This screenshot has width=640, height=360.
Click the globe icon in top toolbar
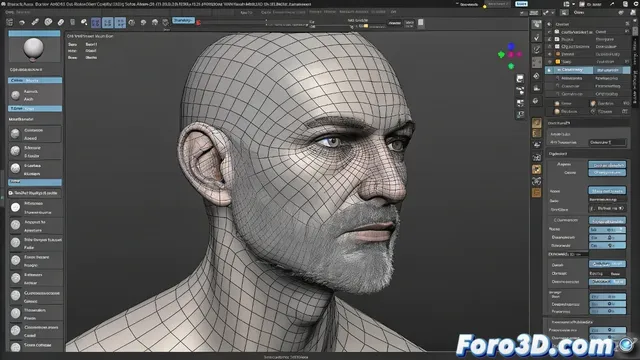point(131,22)
